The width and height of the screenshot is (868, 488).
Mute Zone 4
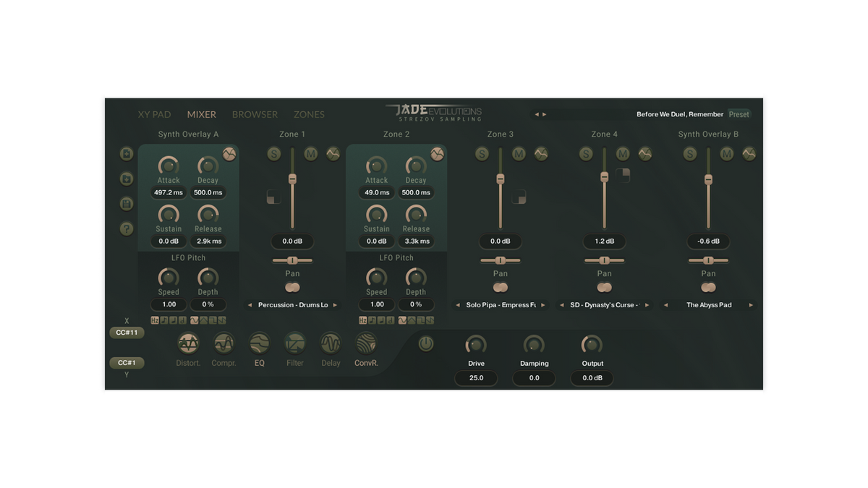[x=623, y=153]
